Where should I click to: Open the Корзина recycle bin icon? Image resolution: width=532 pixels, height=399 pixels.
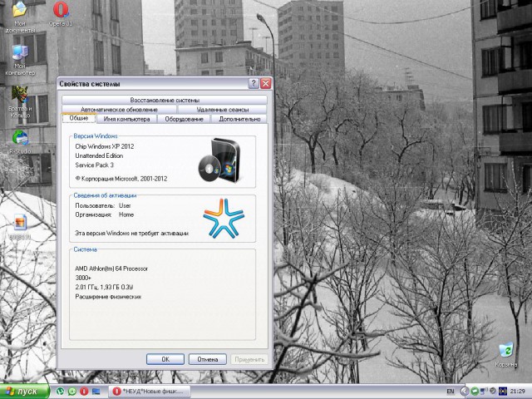506,355
